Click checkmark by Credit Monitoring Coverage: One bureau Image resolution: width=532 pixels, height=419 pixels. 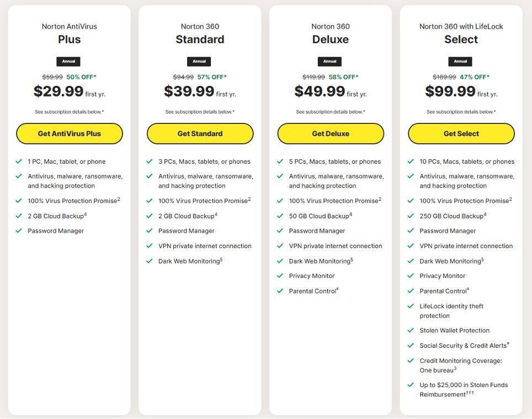tap(411, 361)
